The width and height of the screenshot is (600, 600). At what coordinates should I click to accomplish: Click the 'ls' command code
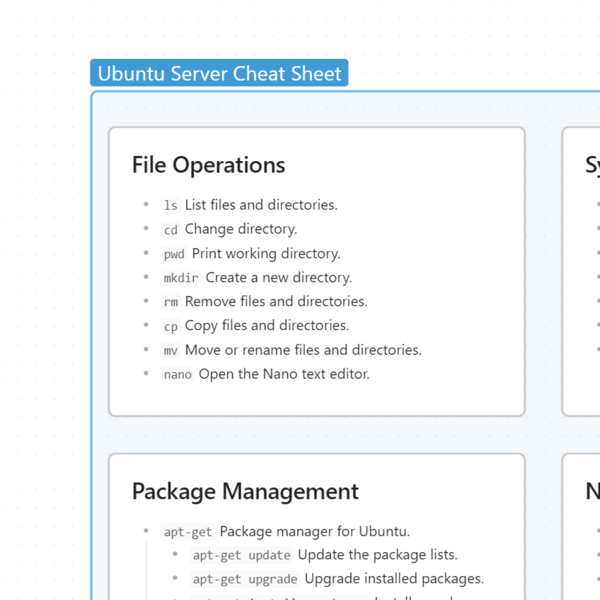tap(171, 205)
